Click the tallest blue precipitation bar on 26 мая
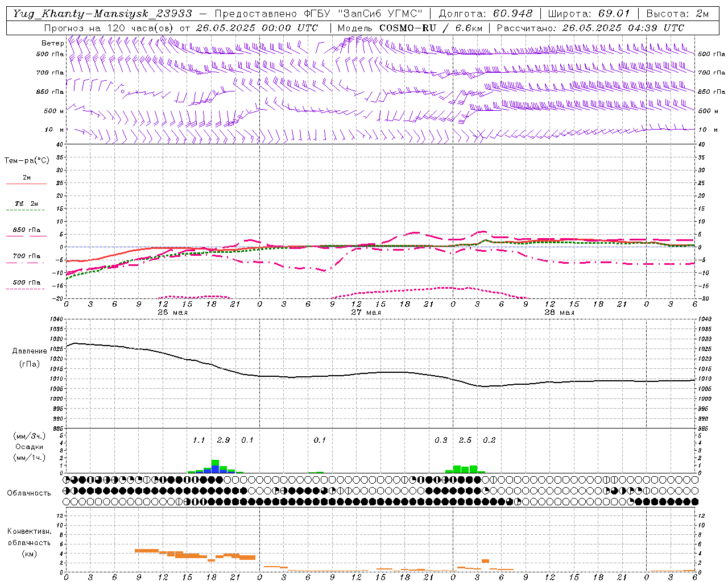728x582 pixels. point(215,469)
